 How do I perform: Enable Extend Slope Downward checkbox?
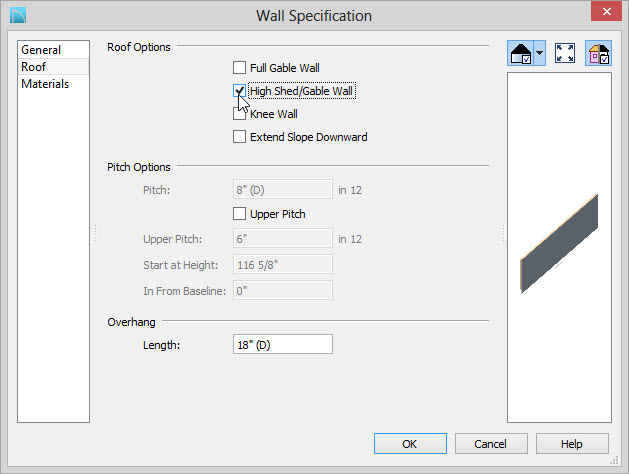pyautogui.click(x=239, y=137)
